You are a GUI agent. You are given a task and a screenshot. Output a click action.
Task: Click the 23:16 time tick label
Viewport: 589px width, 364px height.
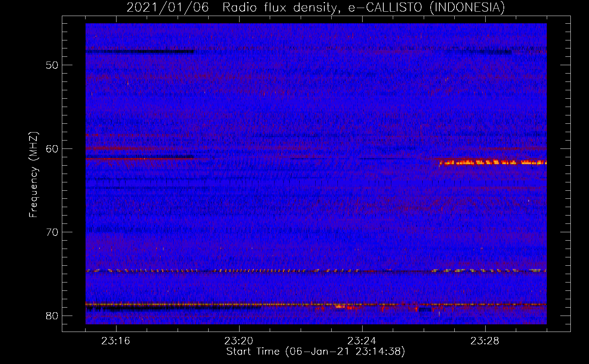(116, 341)
